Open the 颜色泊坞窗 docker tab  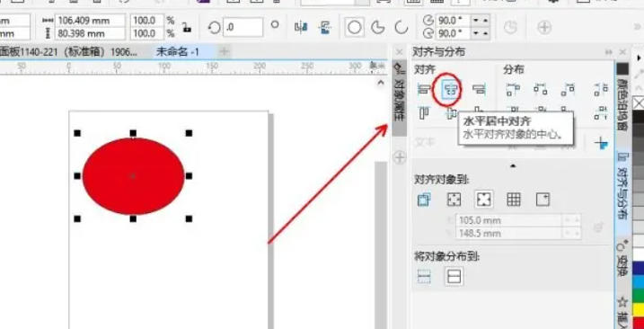pyautogui.click(x=622, y=97)
